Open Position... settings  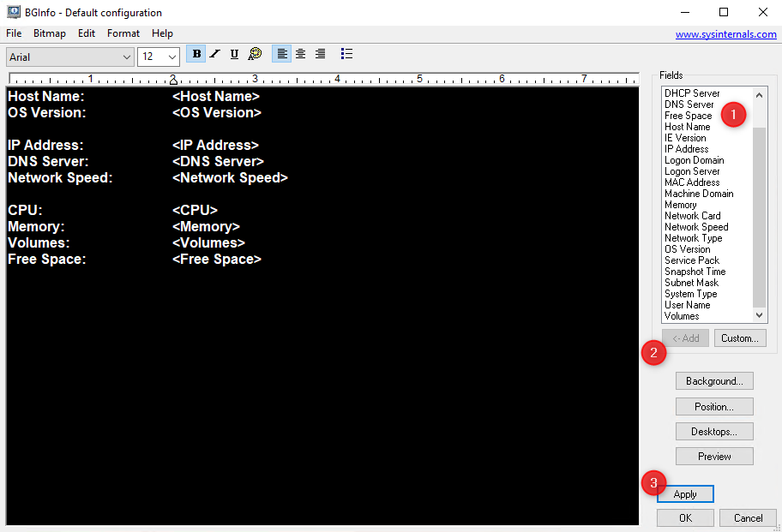[x=714, y=406]
